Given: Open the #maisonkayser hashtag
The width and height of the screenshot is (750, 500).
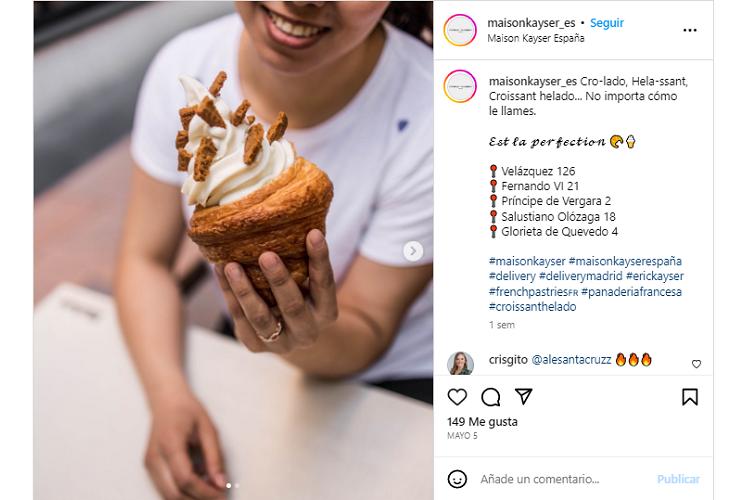Looking at the screenshot, I should coord(527,261).
